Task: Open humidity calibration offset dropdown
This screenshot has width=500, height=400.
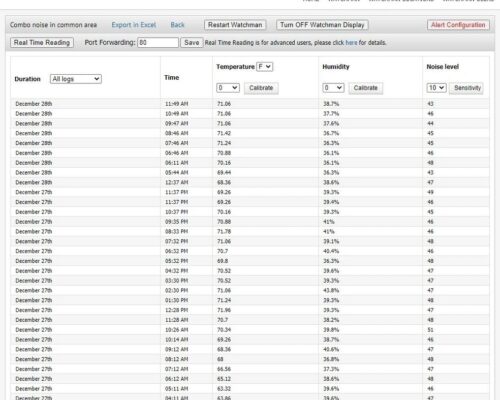Action: pyautogui.click(x=333, y=88)
